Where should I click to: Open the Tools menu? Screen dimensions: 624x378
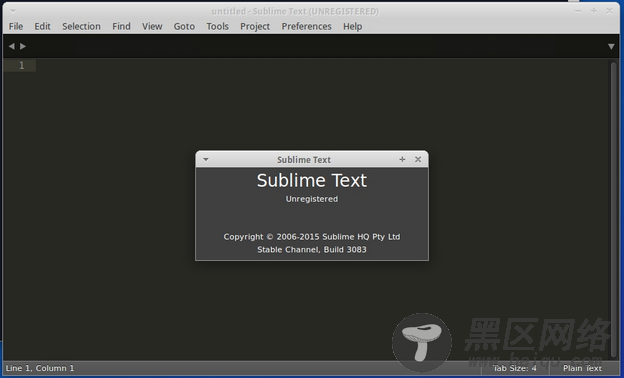(217, 26)
